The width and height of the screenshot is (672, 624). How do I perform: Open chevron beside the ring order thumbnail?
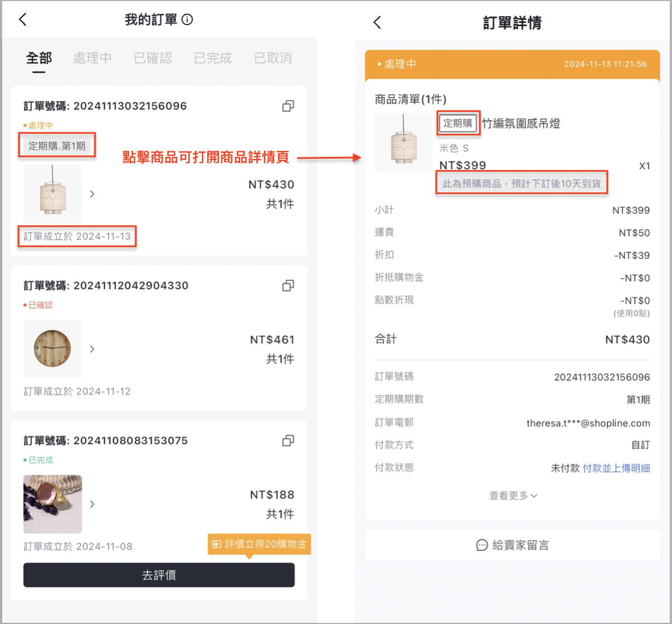click(92, 504)
